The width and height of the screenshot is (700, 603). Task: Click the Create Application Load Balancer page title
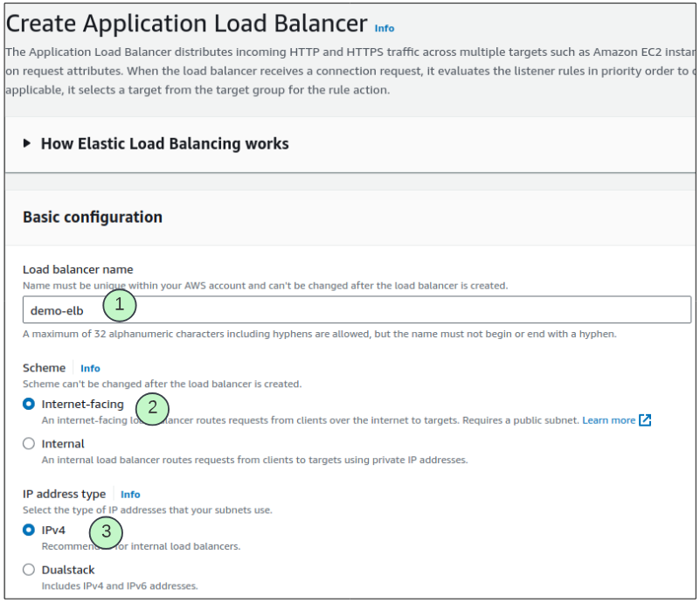click(186, 23)
